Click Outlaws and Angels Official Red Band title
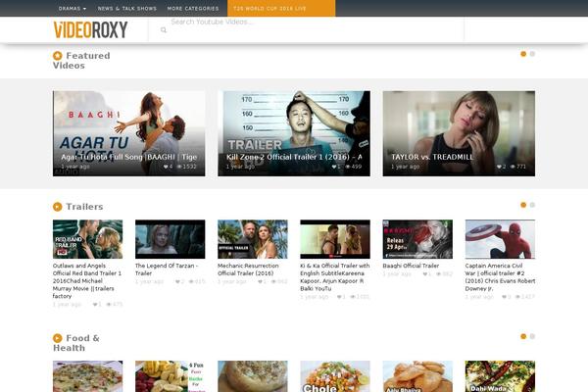The height and width of the screenshot is (392, 588). tap(87, 280)
